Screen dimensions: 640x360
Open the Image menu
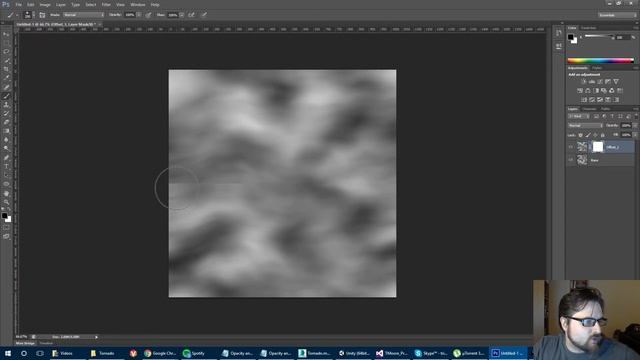click(45, 4)
